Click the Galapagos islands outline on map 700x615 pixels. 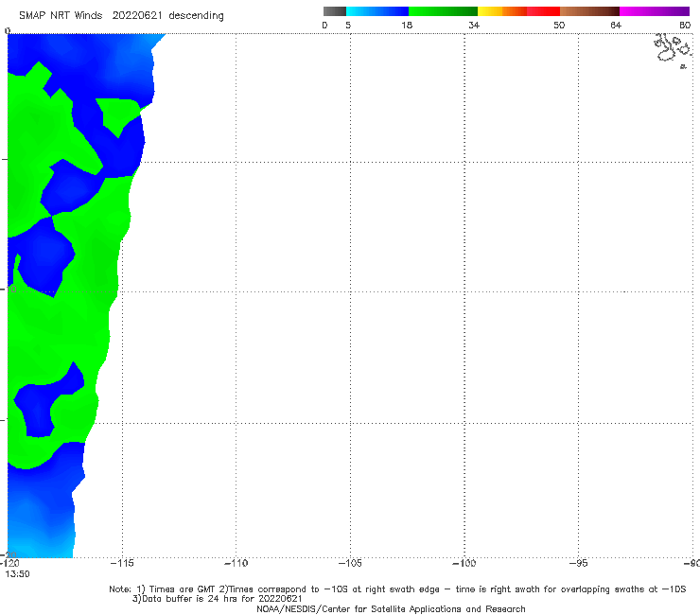[674, 50]
